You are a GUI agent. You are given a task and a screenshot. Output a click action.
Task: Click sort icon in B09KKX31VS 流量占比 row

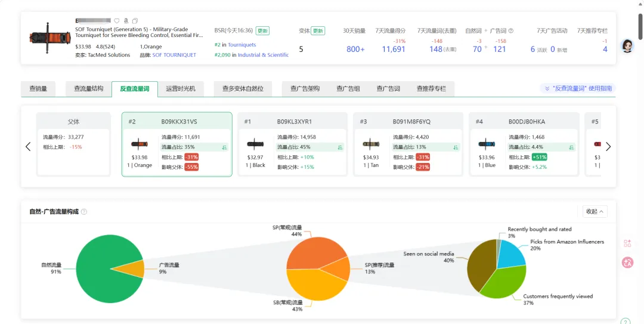point(225,147)
